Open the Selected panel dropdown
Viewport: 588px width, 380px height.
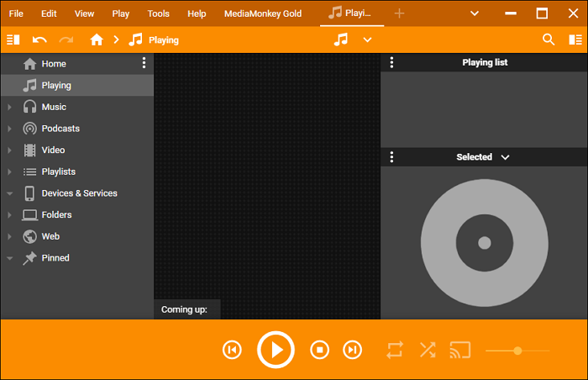tap(505, 157)
